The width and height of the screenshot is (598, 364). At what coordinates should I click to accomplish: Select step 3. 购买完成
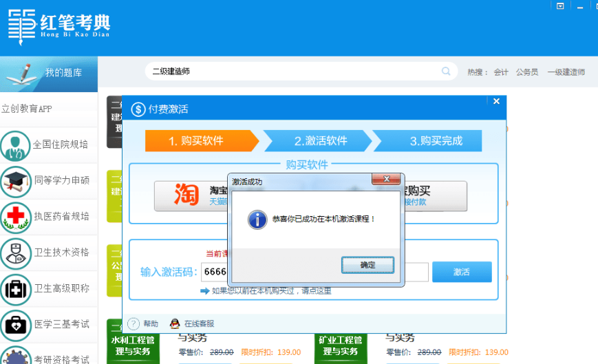pyautogui.click(x=428, y=140)
